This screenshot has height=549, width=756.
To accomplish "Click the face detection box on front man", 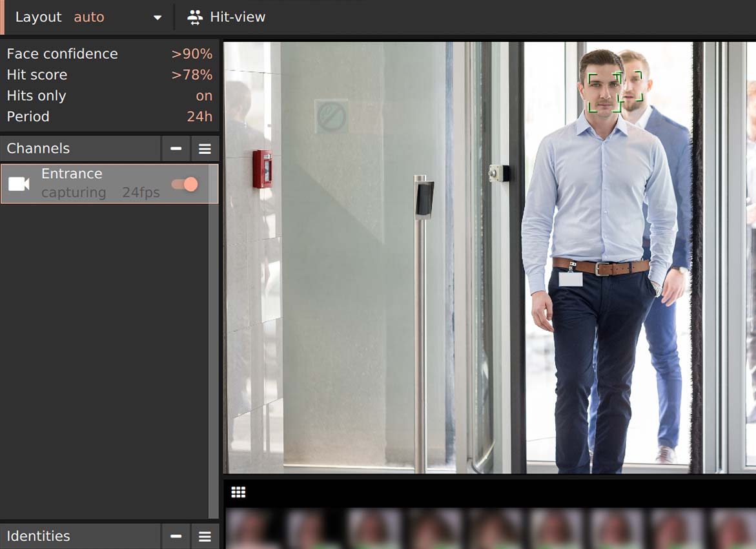I will pos(604,92).
